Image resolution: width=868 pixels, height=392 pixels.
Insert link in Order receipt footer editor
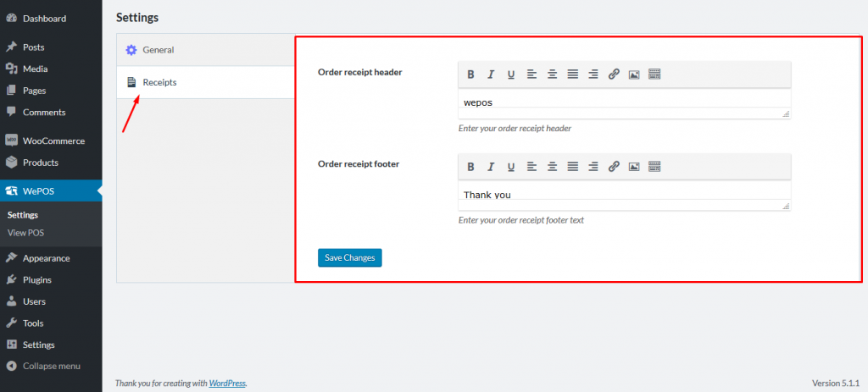point(614,167)
